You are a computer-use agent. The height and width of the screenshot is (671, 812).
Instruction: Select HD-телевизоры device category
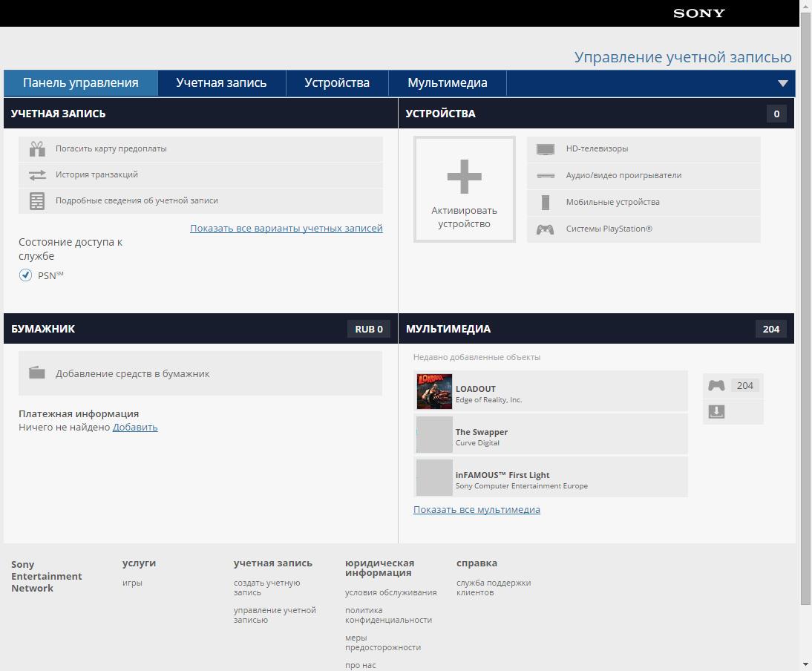pyautogui.click(x=644, y=149)
